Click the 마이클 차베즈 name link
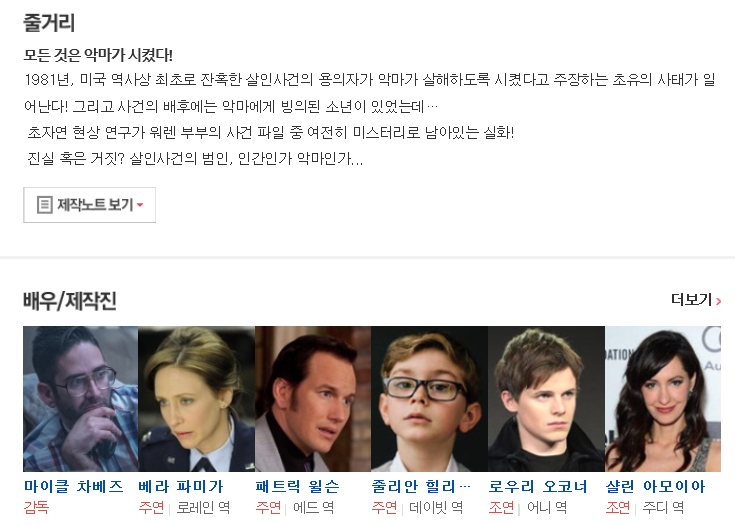The width and height of the screenshot is (735, 525). point(74,487)
